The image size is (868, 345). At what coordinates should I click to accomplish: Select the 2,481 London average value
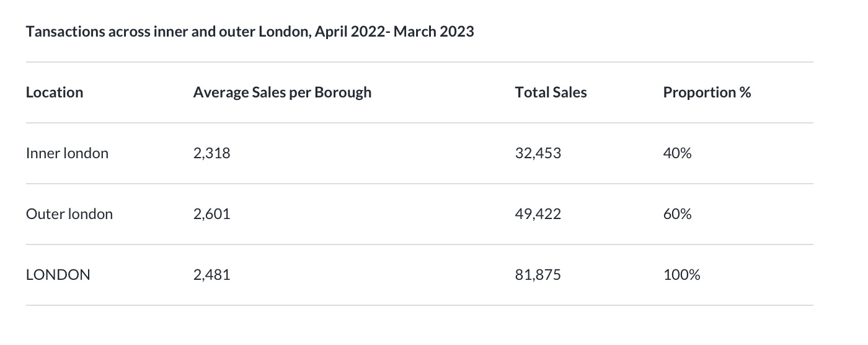(x=211, y=275)
